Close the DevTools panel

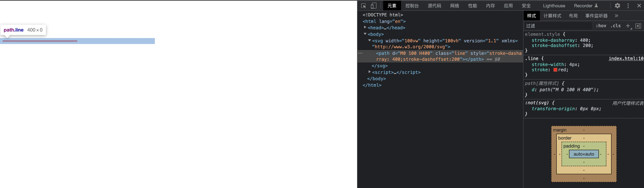[x=639, y=6]
